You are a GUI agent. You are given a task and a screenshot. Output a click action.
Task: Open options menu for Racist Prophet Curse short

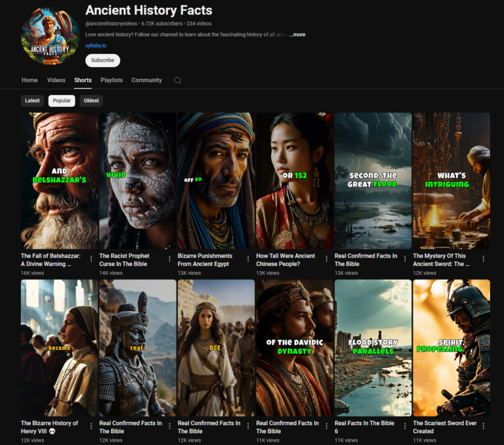[x=170, y=259]
